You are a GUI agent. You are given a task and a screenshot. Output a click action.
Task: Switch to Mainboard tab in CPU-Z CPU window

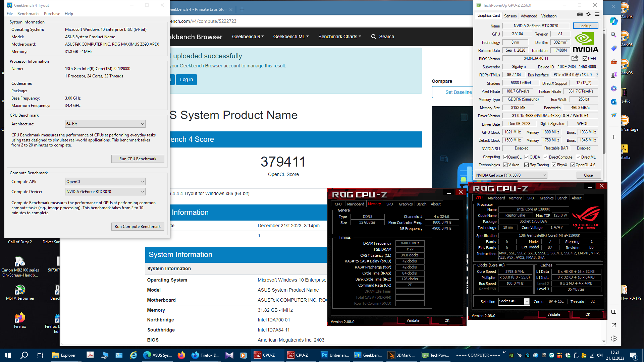pyautogui.click(x=496, y=198)
